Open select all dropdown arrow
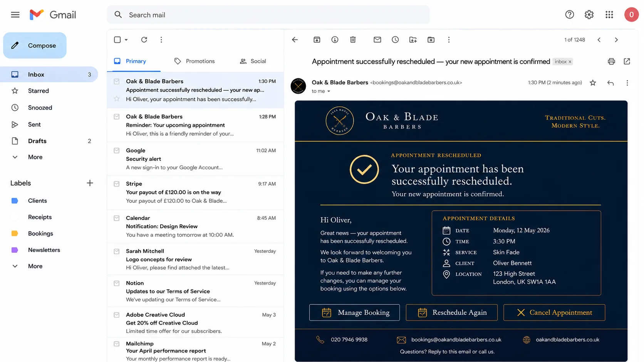 126,40
